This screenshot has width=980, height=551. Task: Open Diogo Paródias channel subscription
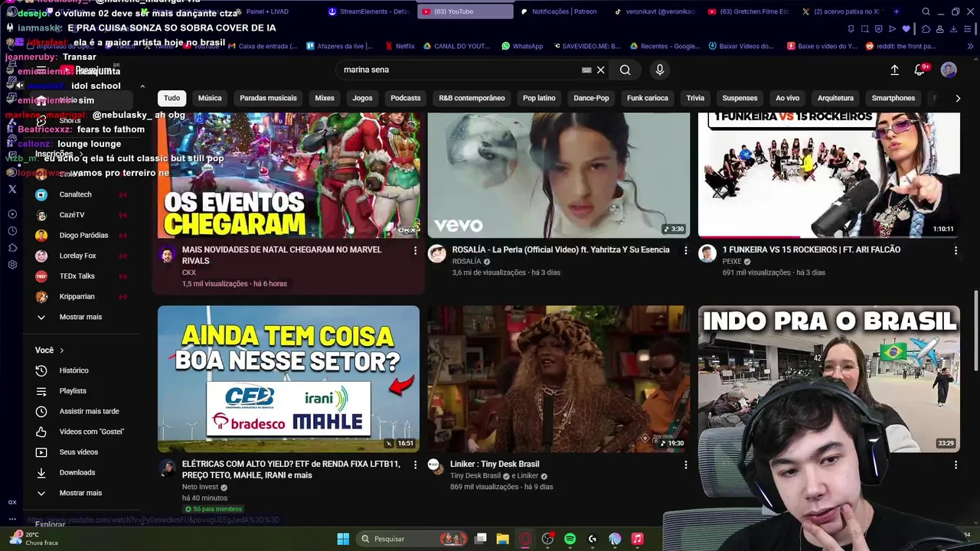(80, 235)
